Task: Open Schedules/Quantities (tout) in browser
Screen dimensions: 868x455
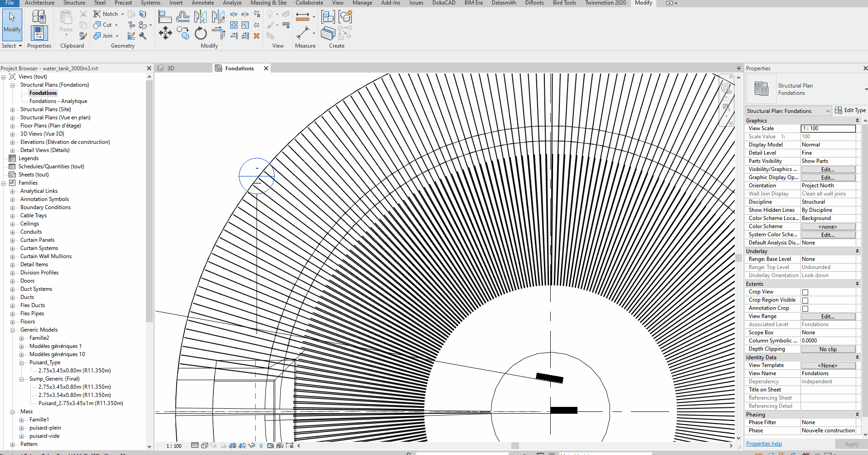Action: (x=51, y=166)
